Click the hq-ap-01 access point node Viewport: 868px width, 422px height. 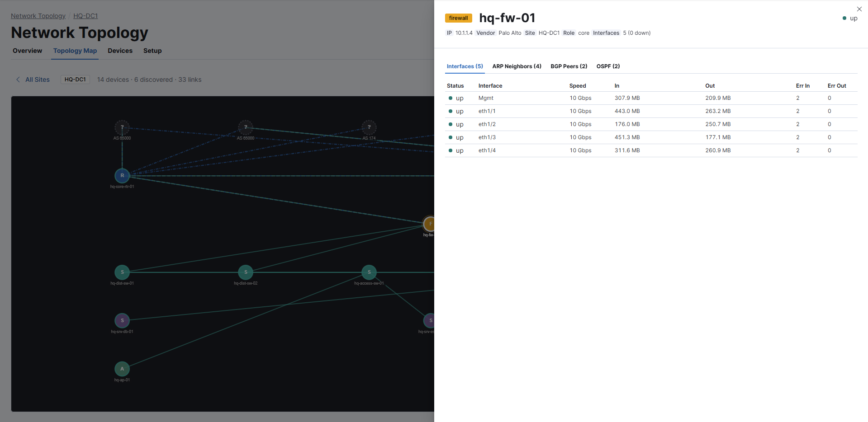pyautogui.click(x=122, y=369)
